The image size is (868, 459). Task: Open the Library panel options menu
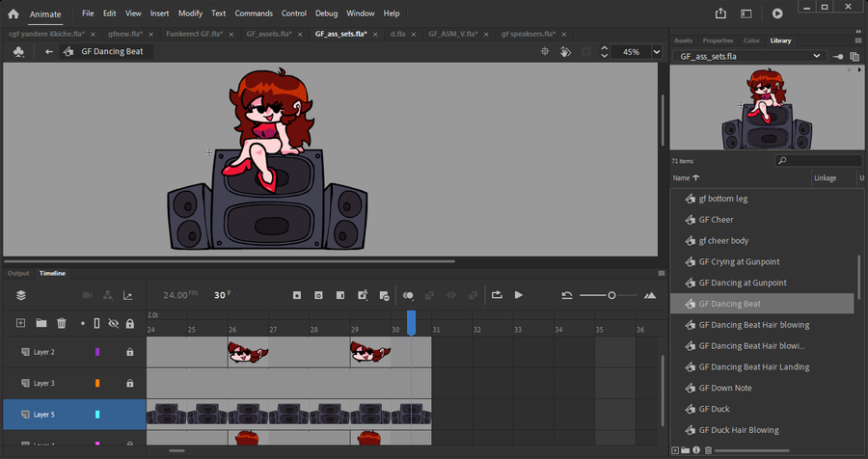pos(858,40)
